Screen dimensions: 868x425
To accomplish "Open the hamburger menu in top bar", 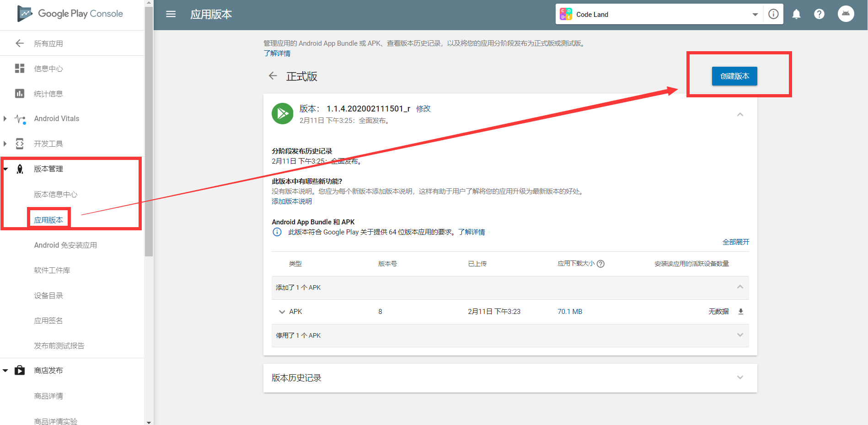I will click(171, 14).
